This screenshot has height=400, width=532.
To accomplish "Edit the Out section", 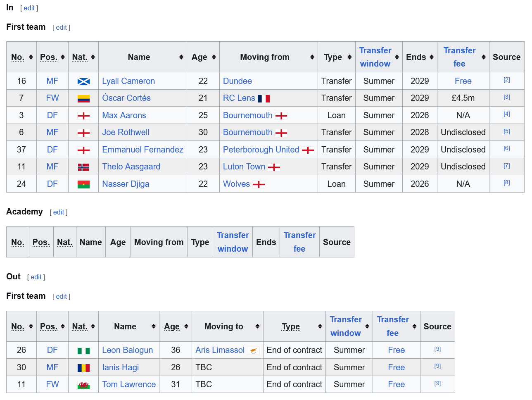I will (36, 277).
